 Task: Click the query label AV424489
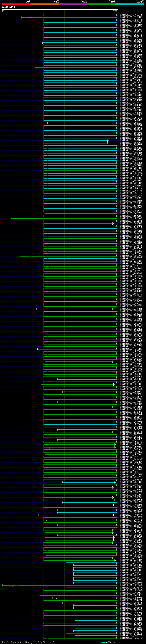click(8, 8)
